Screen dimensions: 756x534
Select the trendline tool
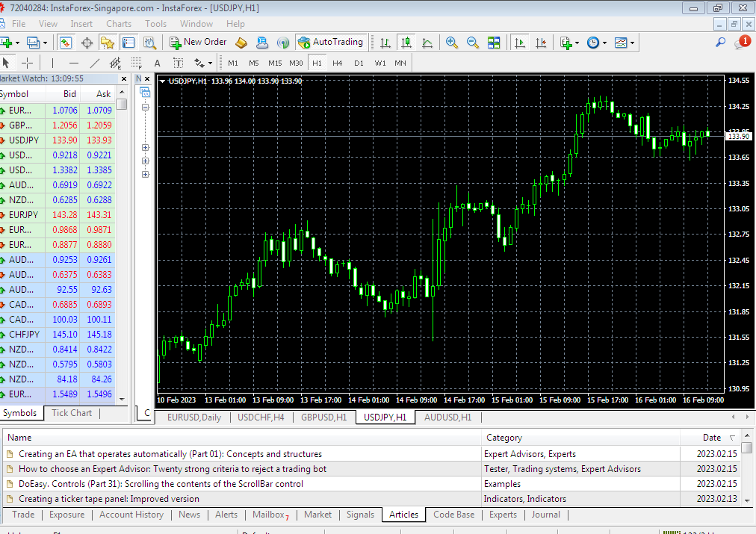coord(95,63)
